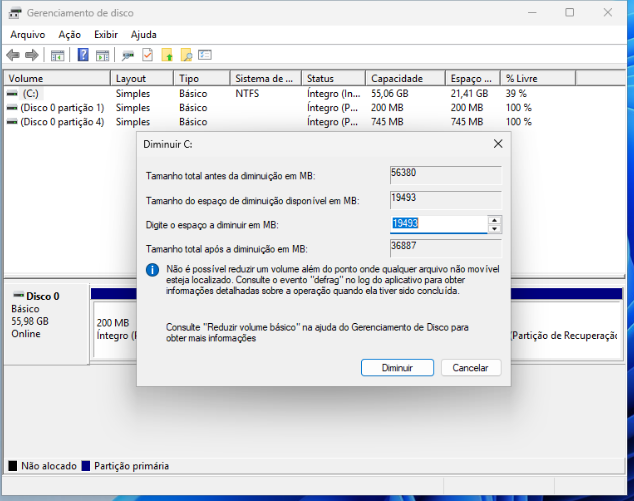The image size is (634, 501).
Task: Click the Não alocado black legend swatch
Action: (13, 466)
